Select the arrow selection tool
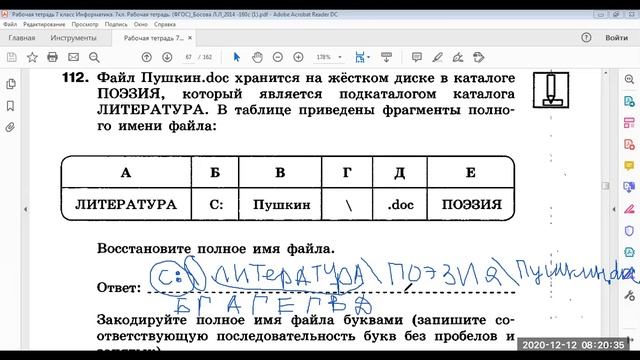Viewport: 640px width, 360px height. tap(236, 57)
